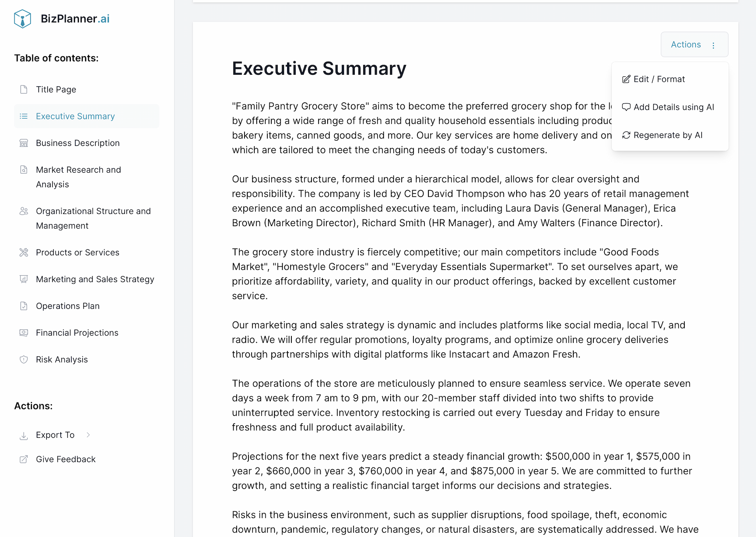The image size is (756, 537).
Task: Click the three-dot icon beside Actions
Action: (713, 45)
